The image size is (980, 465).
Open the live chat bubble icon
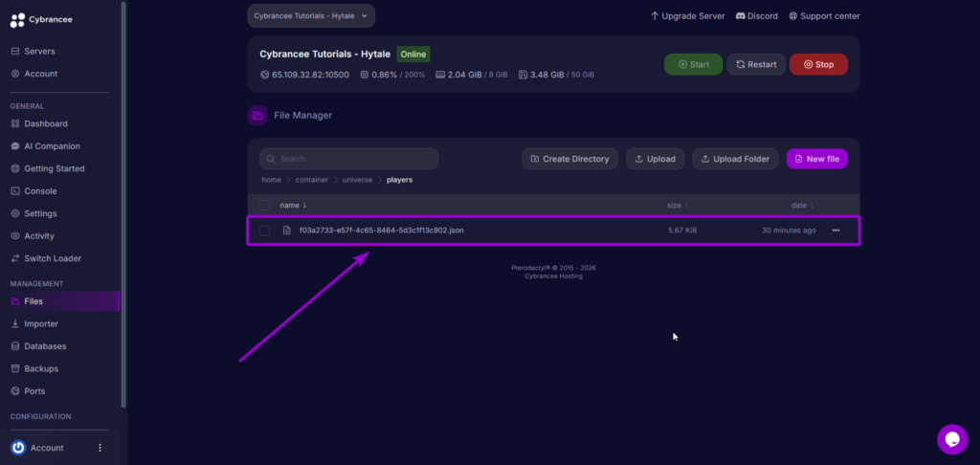point(951,439)
